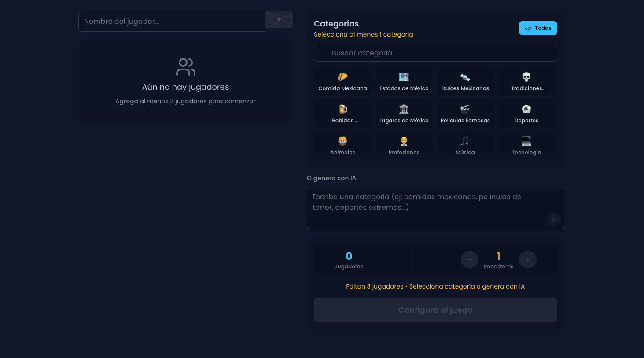The width and height of the screenshot is (644, 358).
Task: Select the Comida Mexicana taco category
Action: [x=342, y=82]
